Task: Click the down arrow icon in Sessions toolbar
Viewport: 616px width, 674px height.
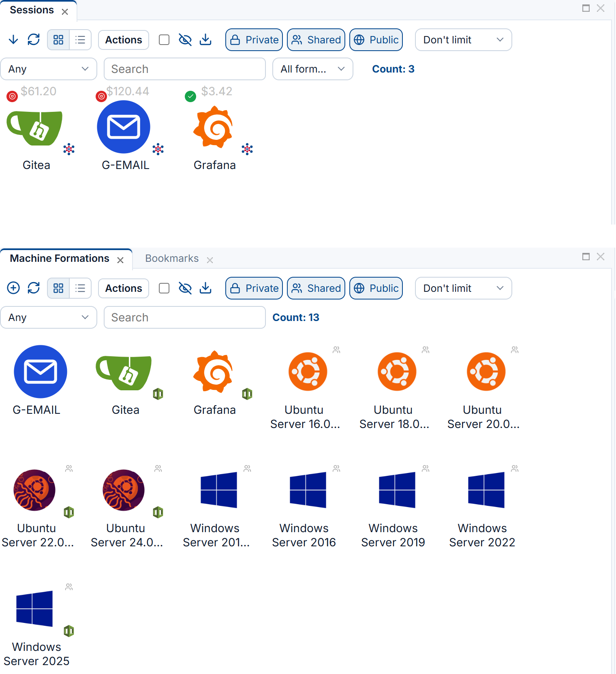Action: point(13,39)
